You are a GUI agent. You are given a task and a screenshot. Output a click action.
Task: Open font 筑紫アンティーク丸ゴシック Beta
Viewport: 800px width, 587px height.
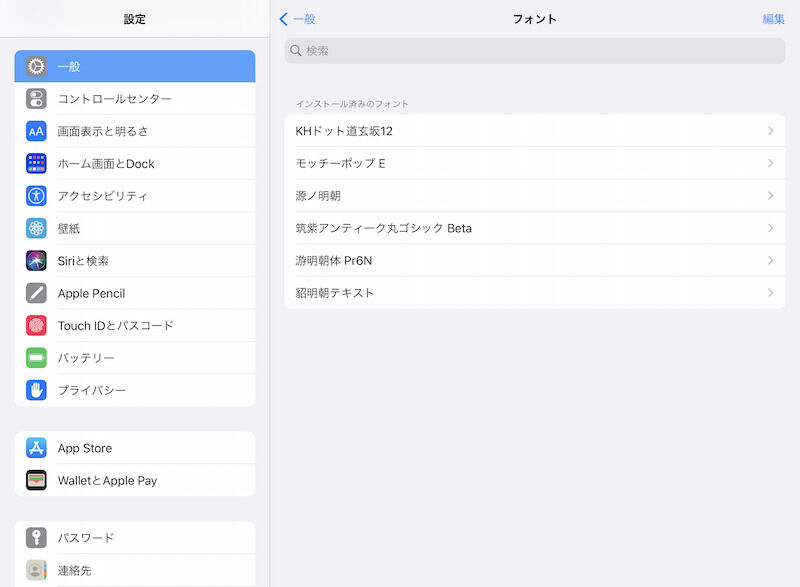(x=535, y=228)
